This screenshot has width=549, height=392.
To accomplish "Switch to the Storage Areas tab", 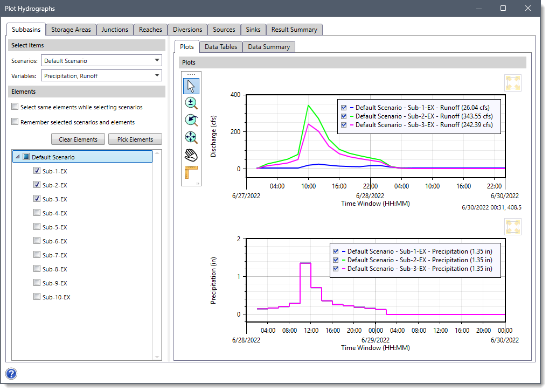I will [71, 30].
